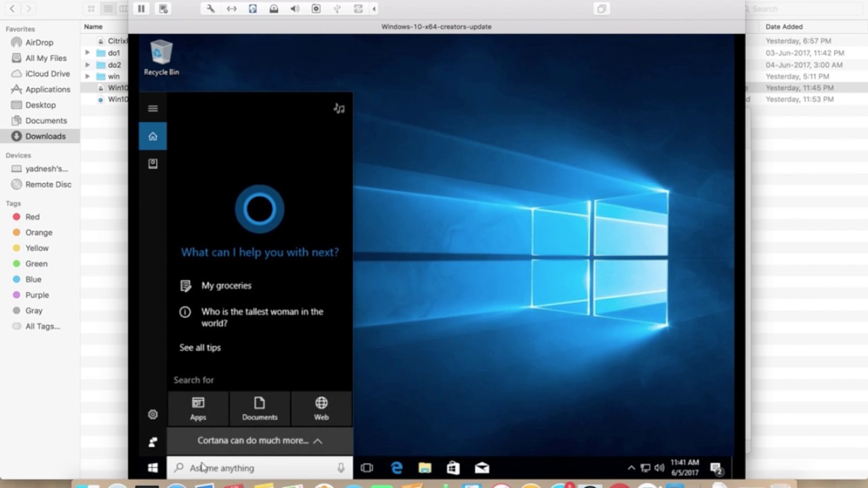Click the music recognition icon in Cortana
Image resolution: width=868 pixels, height=488 pixels.
[339, 108]
